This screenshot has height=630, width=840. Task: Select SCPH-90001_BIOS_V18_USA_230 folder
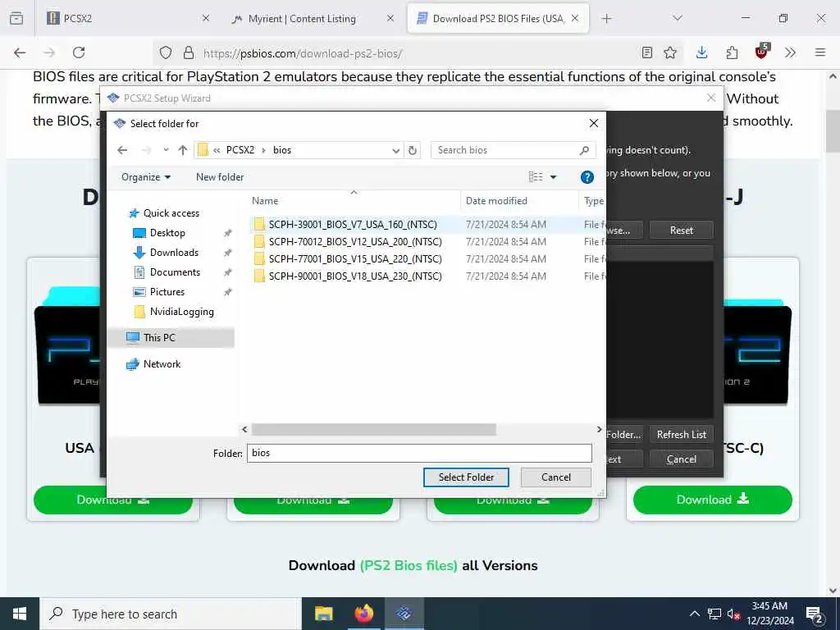point(355,276)
